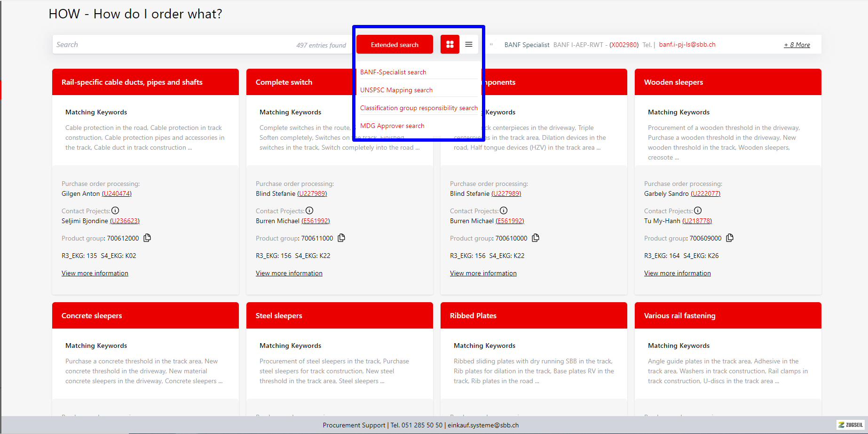Show Contact Projects info on Wooden sleepers card
The height and width of the screenshot is (434, 868).
(698, 210)
